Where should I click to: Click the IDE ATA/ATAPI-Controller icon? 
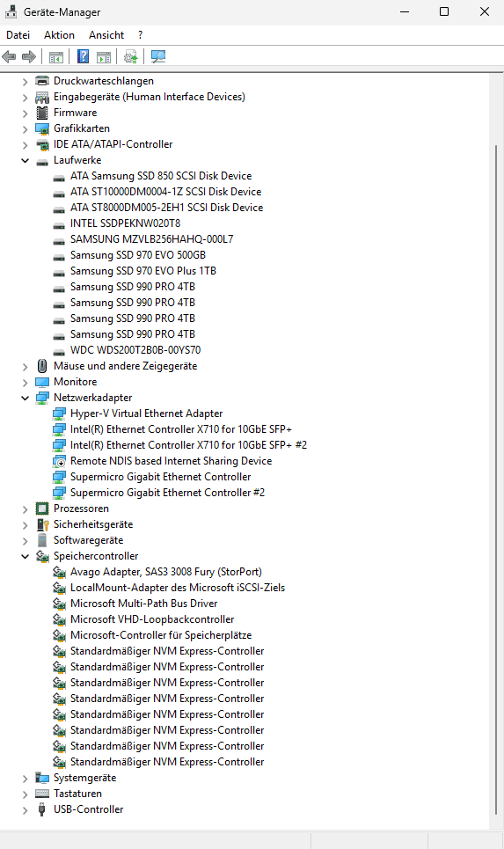pyautogui.click(x=42, y=144)
